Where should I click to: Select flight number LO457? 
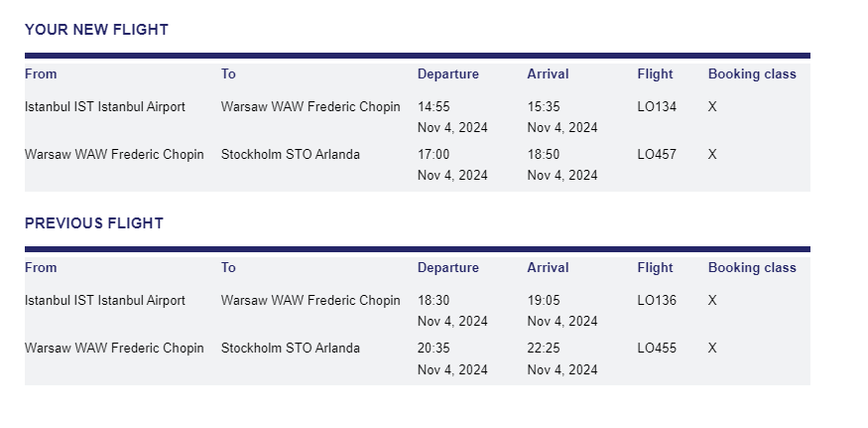point(657,155)
